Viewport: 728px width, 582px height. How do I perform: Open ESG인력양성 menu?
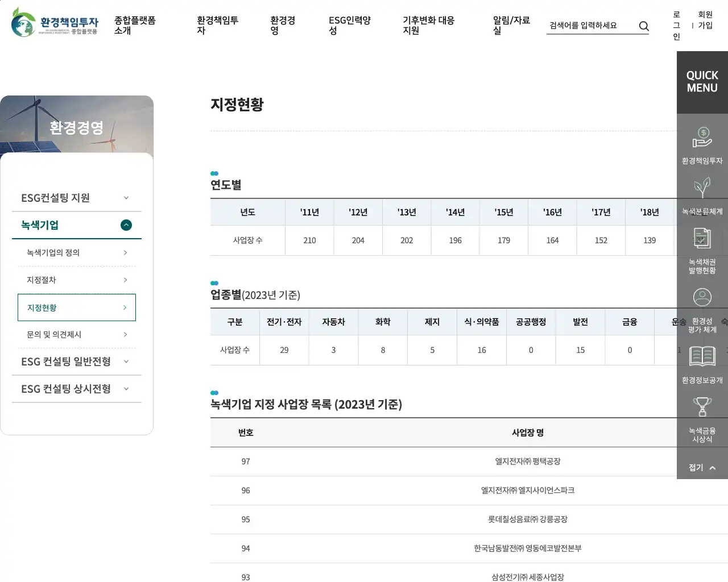click(349, 25)
